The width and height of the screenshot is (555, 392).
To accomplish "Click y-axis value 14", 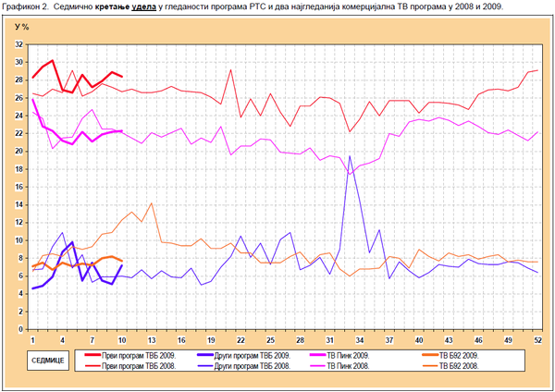I will coord(18,204).
